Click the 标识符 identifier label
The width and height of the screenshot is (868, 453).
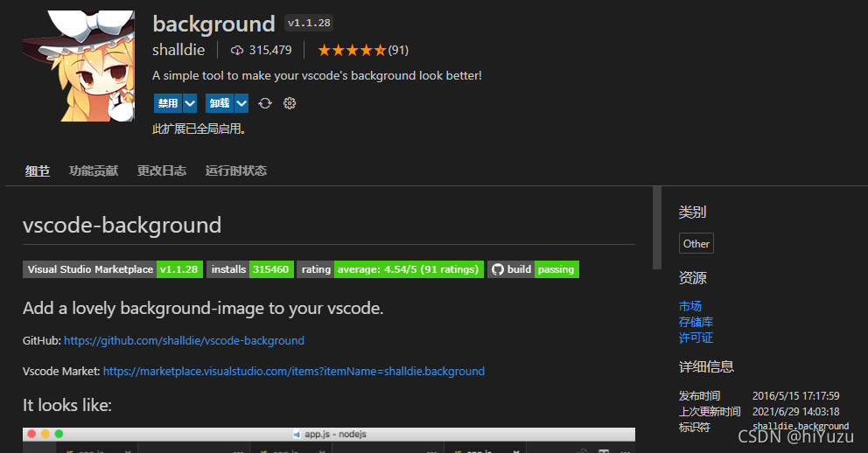click(x=694, y=427)
